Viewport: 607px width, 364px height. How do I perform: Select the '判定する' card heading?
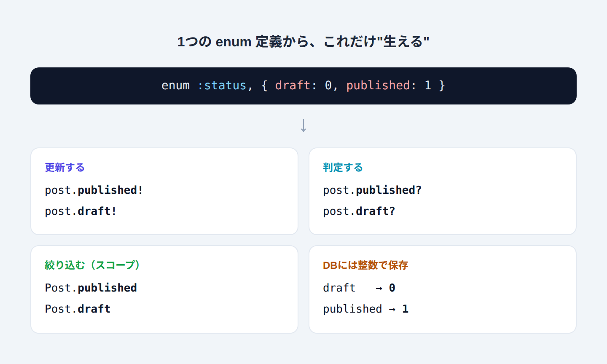(343, 168)
